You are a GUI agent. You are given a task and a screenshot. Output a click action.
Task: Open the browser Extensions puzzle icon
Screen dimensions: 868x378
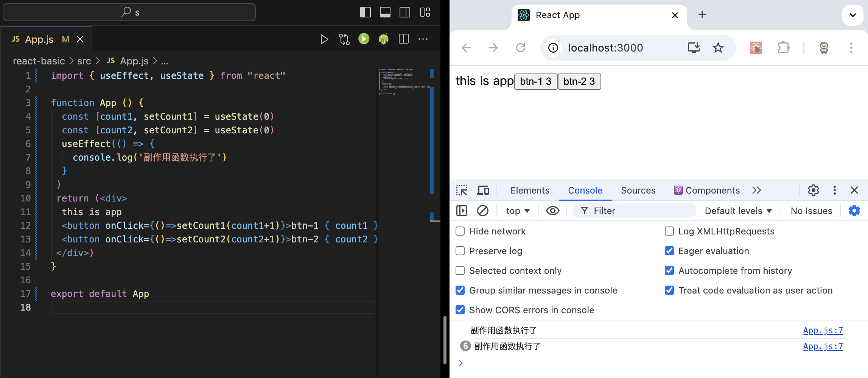[x=783, y=48]
